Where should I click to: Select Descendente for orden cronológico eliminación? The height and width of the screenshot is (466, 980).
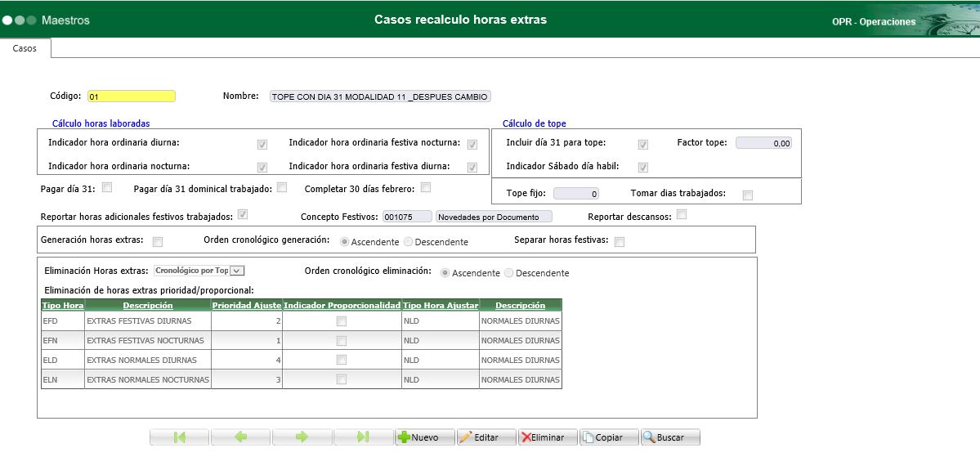(x=508, y=273)
